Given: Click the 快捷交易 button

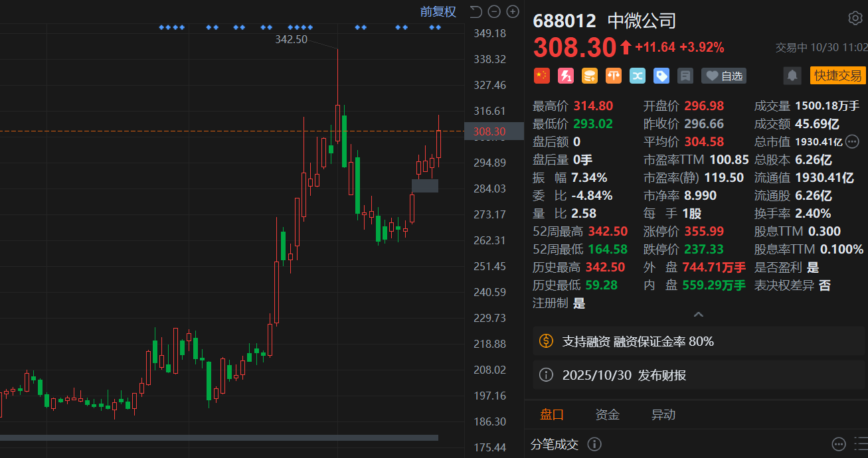Looking at the screenshot, I should pos(837,76).
